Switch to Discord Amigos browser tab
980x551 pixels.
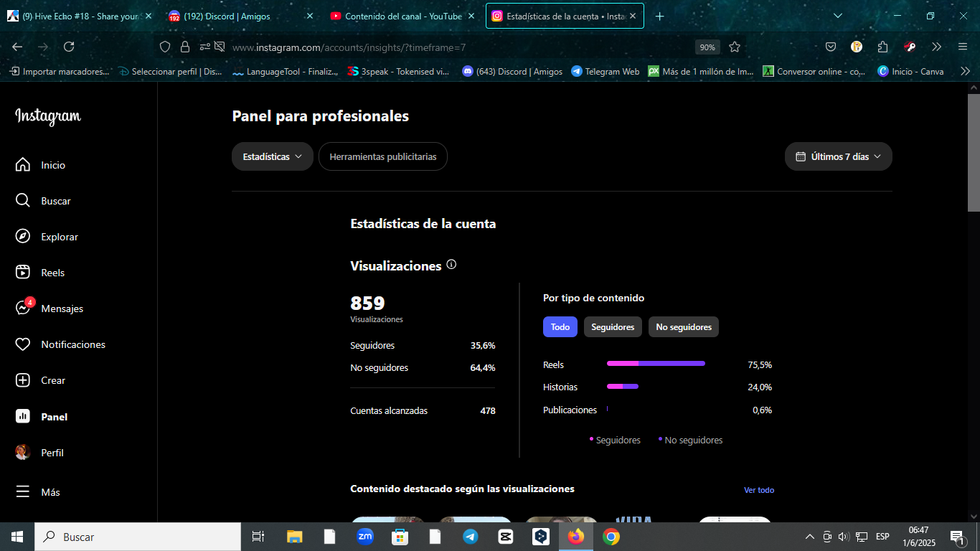click(241, 16)
